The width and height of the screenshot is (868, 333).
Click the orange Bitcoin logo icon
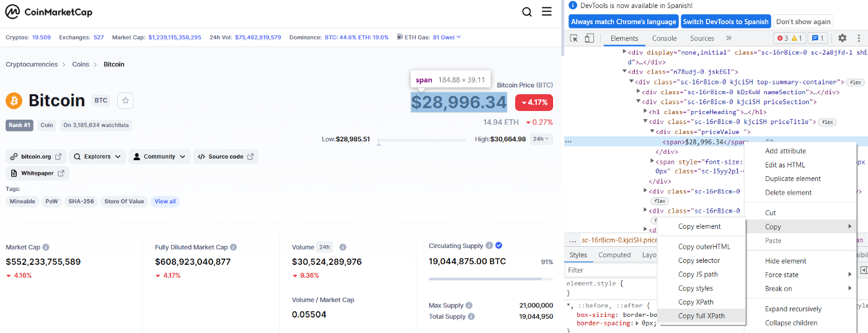[14, 100]
